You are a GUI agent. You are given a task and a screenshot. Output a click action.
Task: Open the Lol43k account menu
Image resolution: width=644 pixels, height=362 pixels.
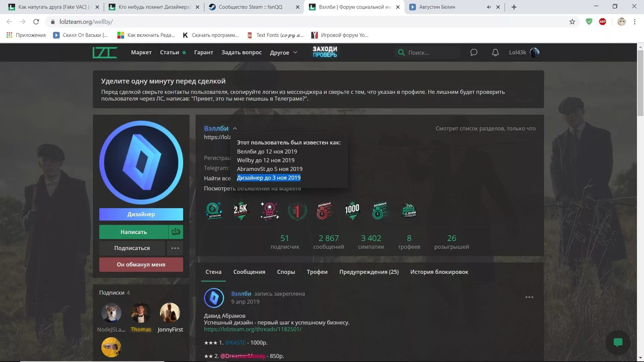coord(524,53)
